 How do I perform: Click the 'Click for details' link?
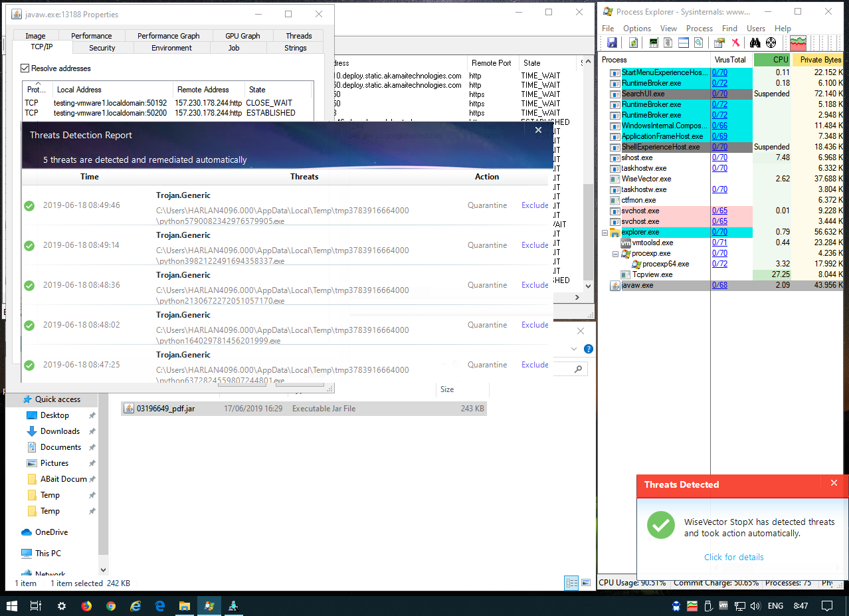point(734,557)
